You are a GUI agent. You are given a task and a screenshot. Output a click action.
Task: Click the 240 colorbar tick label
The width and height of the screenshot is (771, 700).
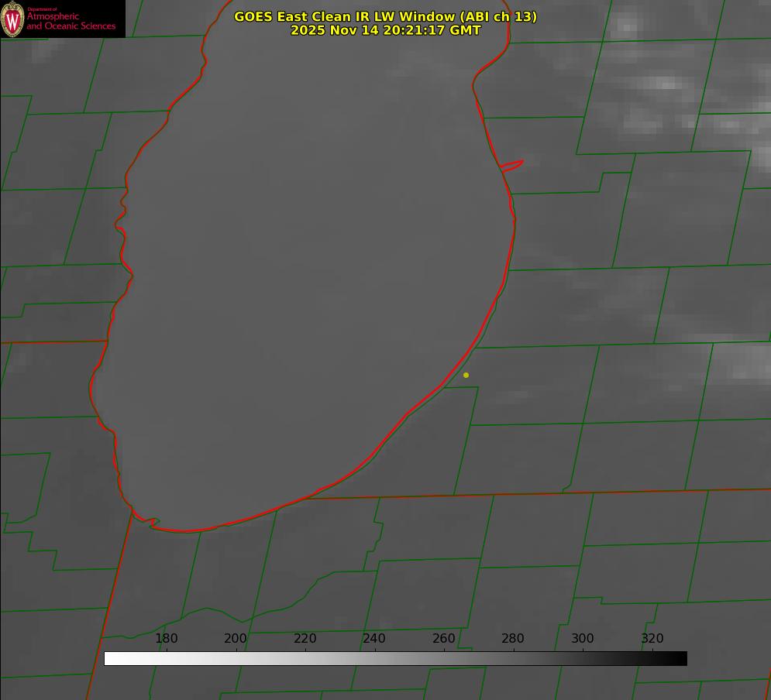point(374,638)
